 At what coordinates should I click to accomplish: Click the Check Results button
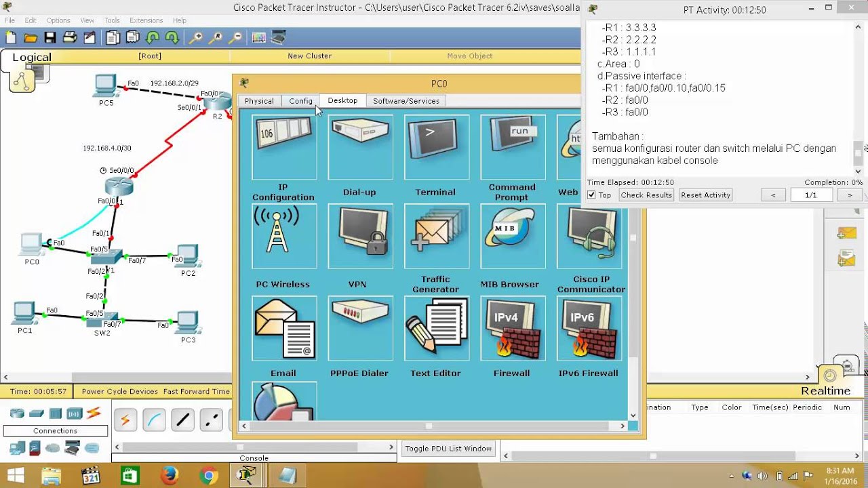coord(646,195)
